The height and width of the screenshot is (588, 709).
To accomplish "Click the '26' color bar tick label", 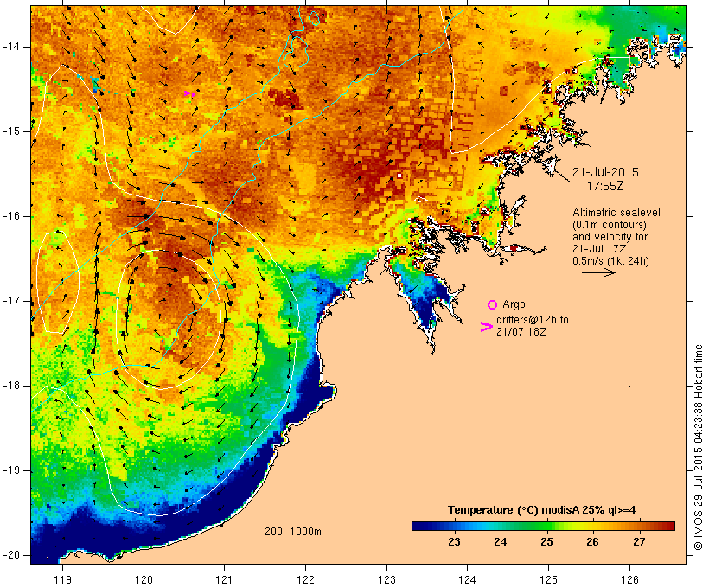I will 592,542.
